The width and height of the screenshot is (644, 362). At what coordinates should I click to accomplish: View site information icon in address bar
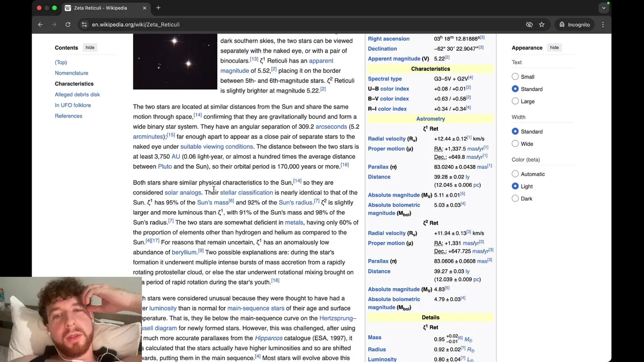point(85,24)
